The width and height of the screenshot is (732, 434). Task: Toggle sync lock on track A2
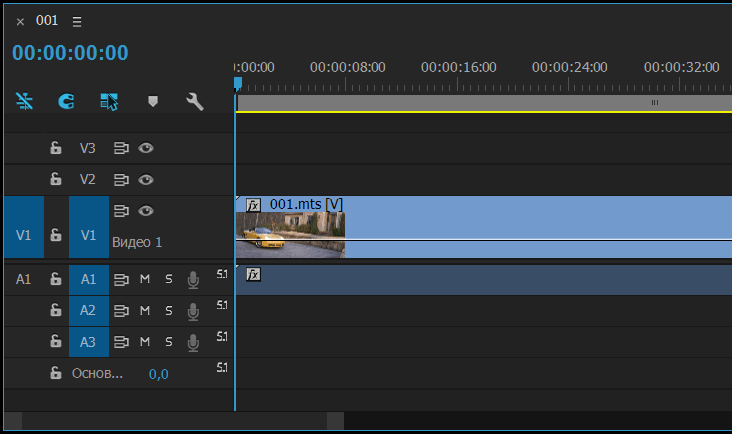[121, 311]
